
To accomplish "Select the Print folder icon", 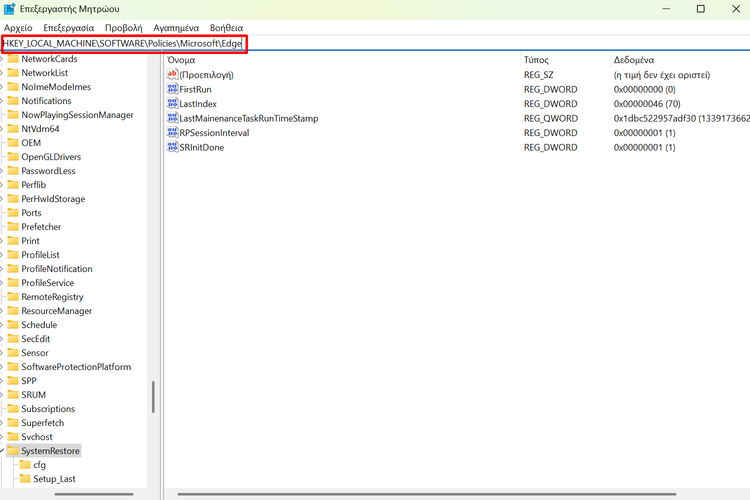I will [x=13, y=241].
